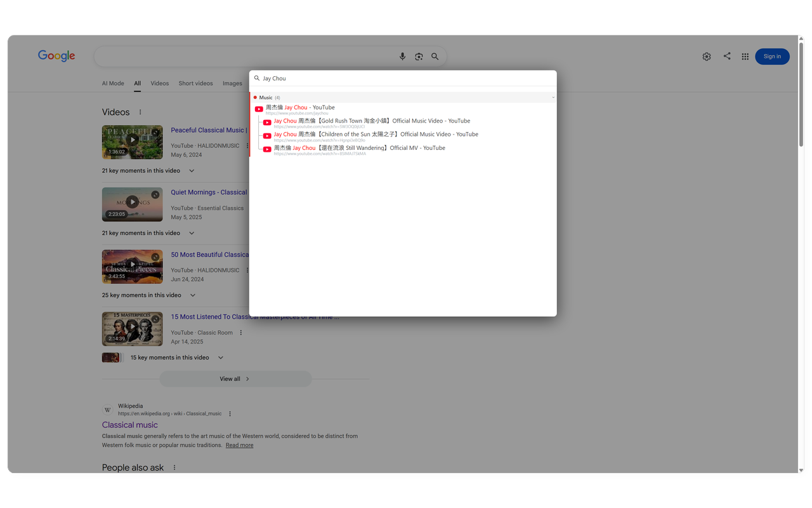Viewport: 812px width, 508px height.
Task: Click the voice search microphone icon
Action: click(402, 57)
